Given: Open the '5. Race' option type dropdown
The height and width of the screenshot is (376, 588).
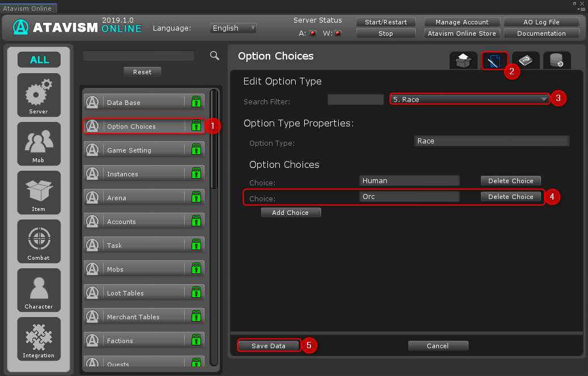Looking at the screenshot, I should click(470, 99).
